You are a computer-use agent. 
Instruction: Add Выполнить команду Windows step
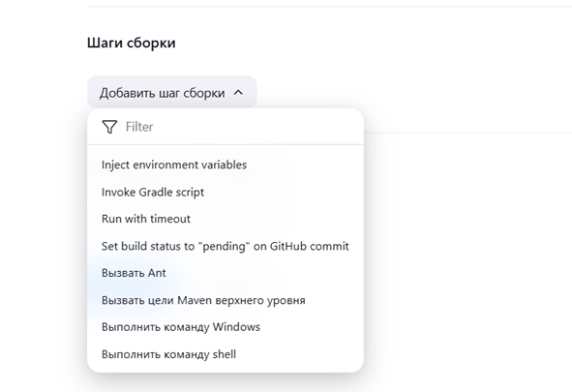click(226, 327)
